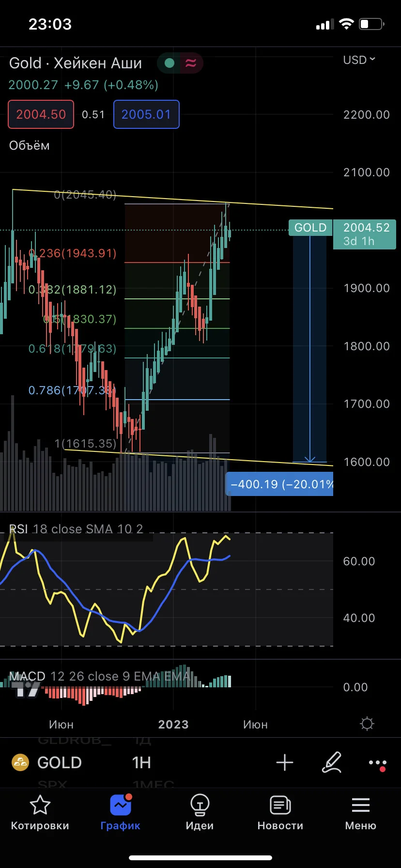Open the drawing tools pen icon
The height and width of the screenshot is (868, 401).
point(332,762)
